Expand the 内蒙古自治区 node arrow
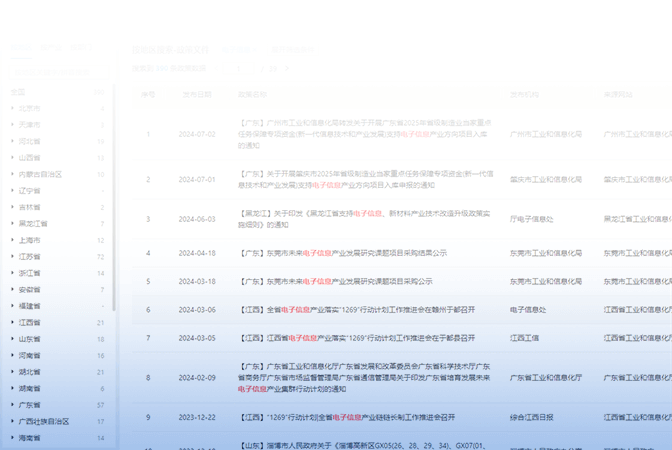This screenshot has height=450, width=672. click(x=12, y=174)
